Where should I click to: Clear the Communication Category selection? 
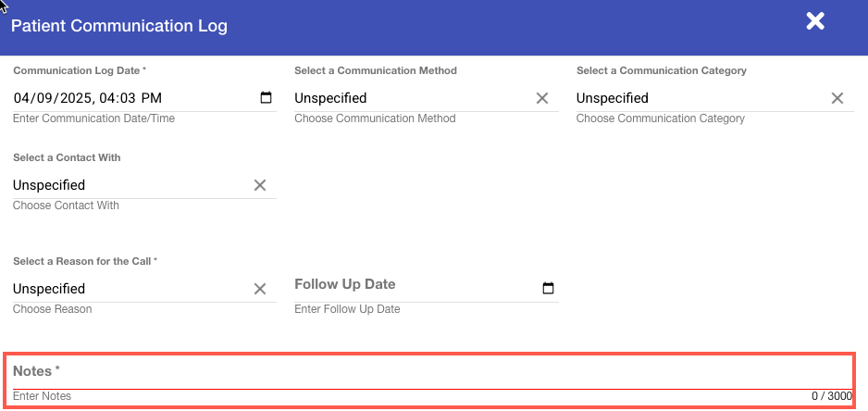tap(837, 98)
